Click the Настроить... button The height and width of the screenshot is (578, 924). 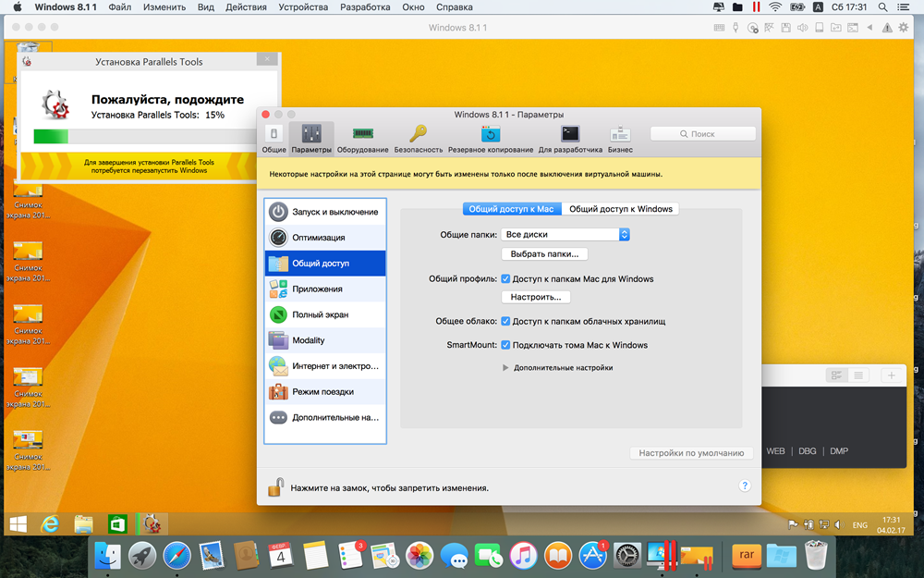(x=536, y=297)
